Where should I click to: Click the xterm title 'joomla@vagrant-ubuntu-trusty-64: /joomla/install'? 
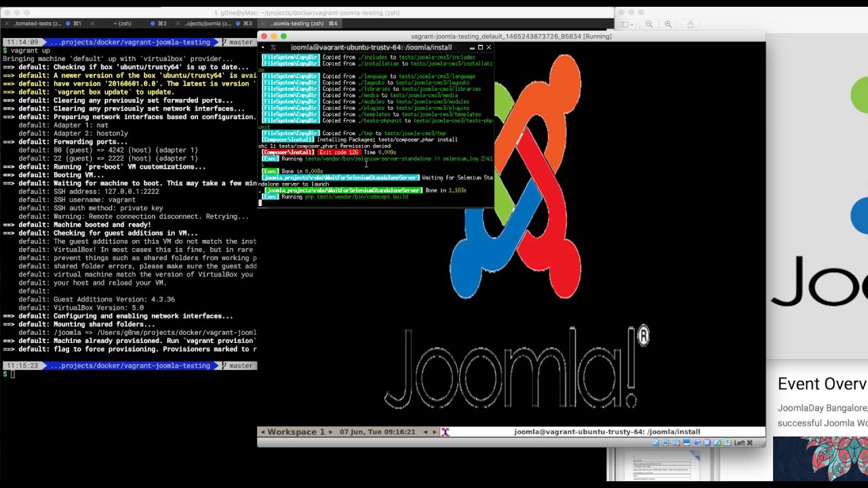(x=371, y=47)
